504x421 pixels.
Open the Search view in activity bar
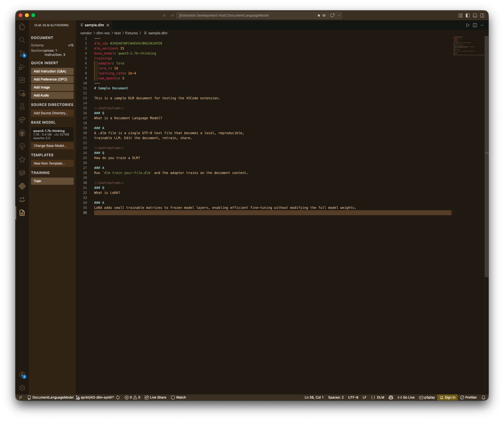pyautogui.click(x=22, y=40)
